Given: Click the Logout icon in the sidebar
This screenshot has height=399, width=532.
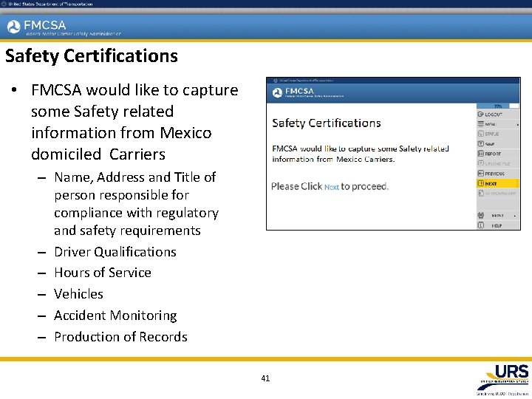Looking at the screenshot, I should (x=480, y=115).
